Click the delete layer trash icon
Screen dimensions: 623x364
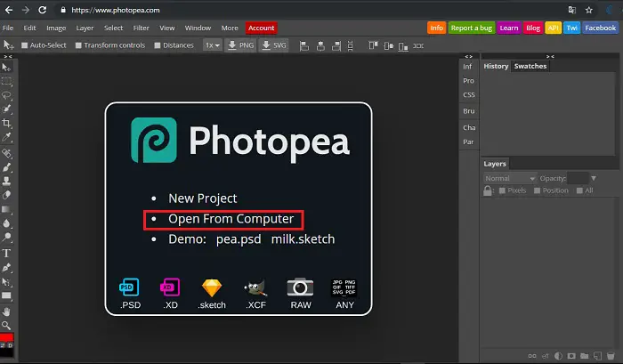click(611, 356)
